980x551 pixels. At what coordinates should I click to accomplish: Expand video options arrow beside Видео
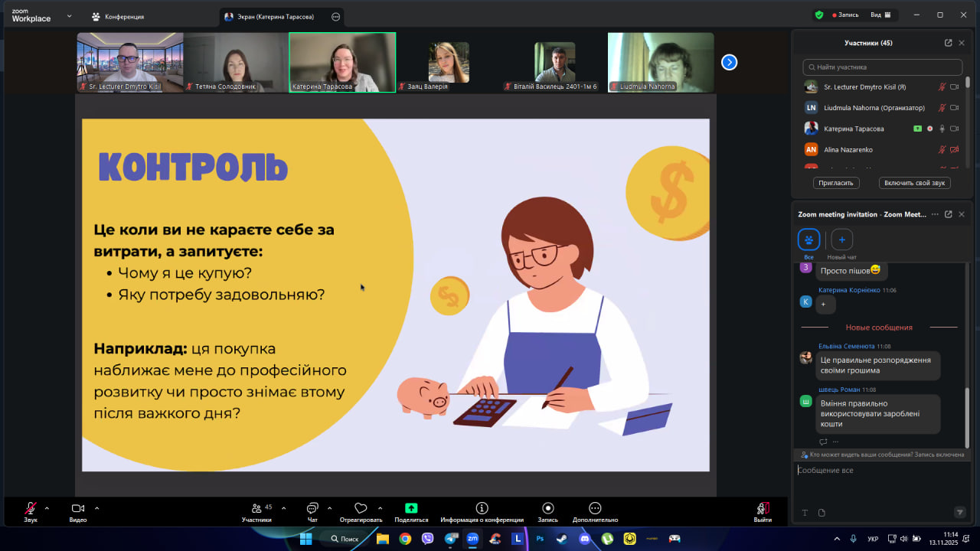[96, 508]
